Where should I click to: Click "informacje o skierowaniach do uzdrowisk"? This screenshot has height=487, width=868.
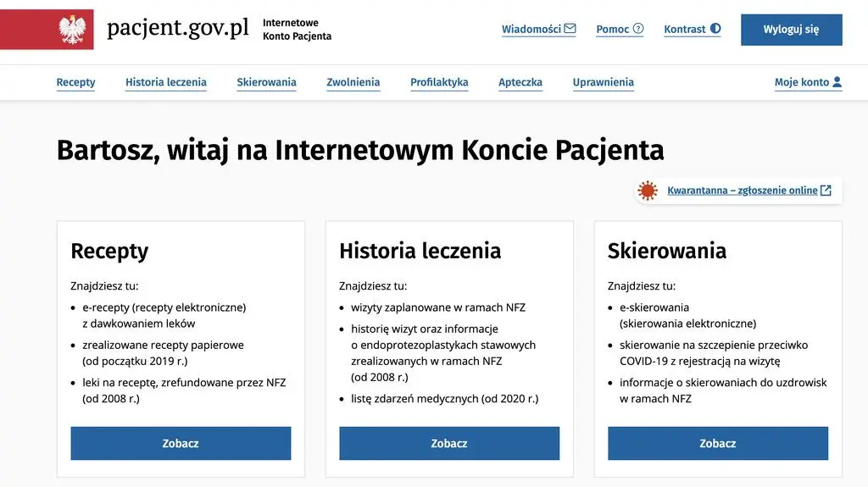click(x=723, y=383)
